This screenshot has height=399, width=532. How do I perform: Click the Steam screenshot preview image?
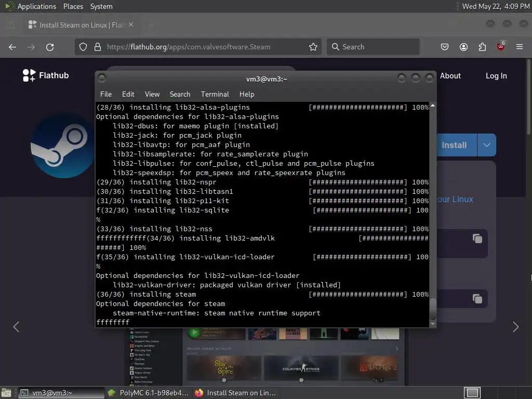pos(267,356)
